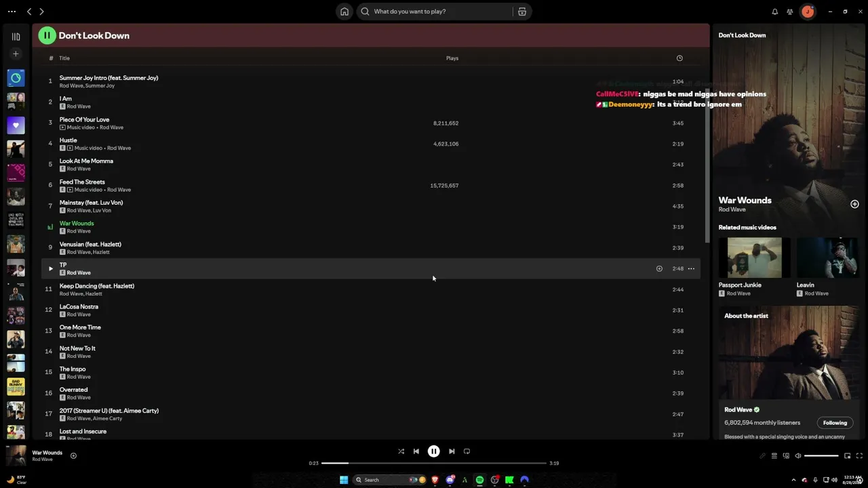The image size is (868, 488).
Task: Open the War Wounds album cover in player bar
Action: pos(16,455)
